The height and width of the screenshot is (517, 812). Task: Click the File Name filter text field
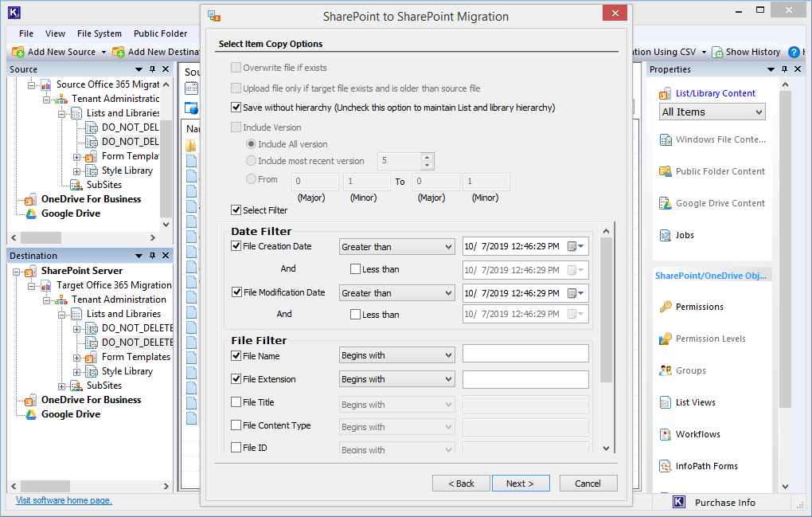click(x=525, y=354)
